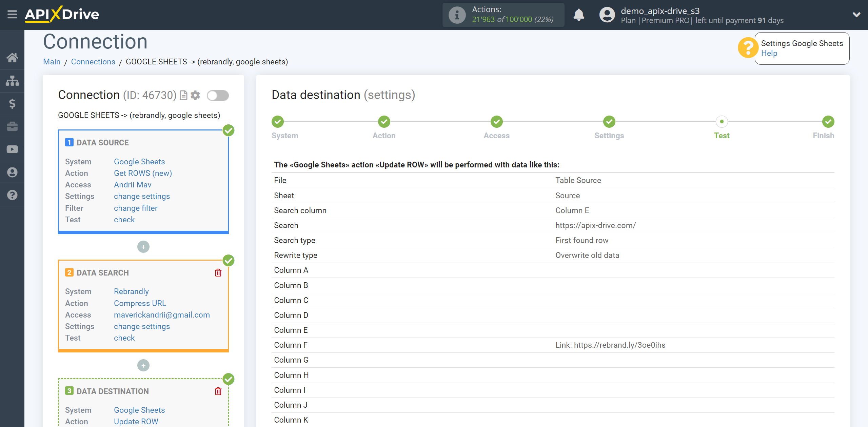Select the Column E search column value
The height and width of the screenshot is (427, 868).
[572, 210]
